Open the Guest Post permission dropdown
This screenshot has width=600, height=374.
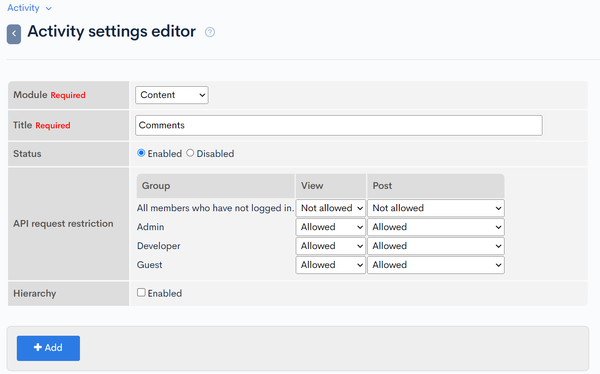tap(436, 265)
